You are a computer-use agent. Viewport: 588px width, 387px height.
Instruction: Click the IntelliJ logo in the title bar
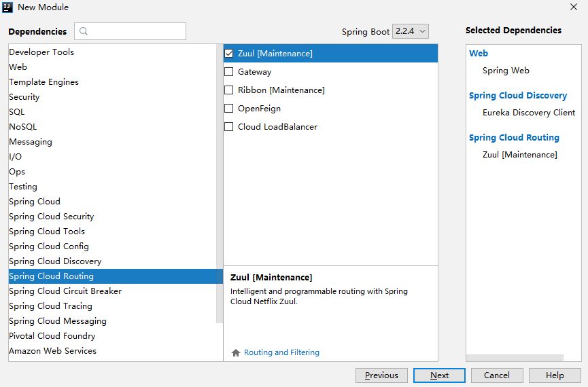(7, 7)
